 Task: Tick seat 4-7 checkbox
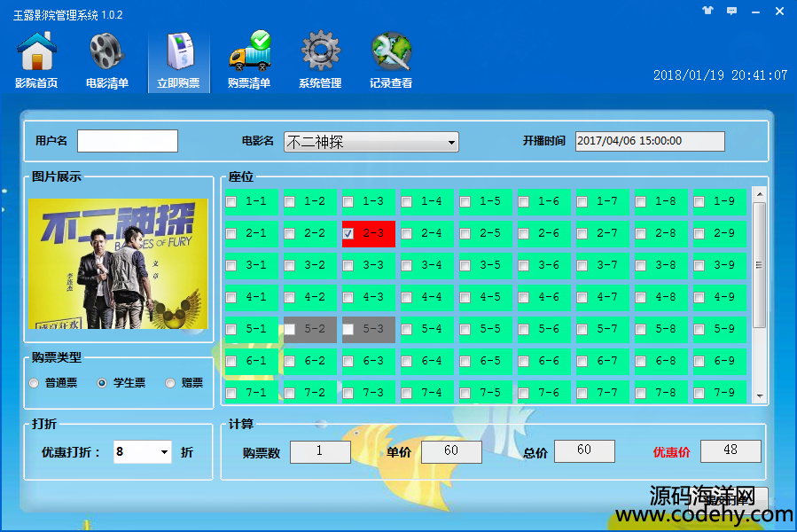pos(582,298)
